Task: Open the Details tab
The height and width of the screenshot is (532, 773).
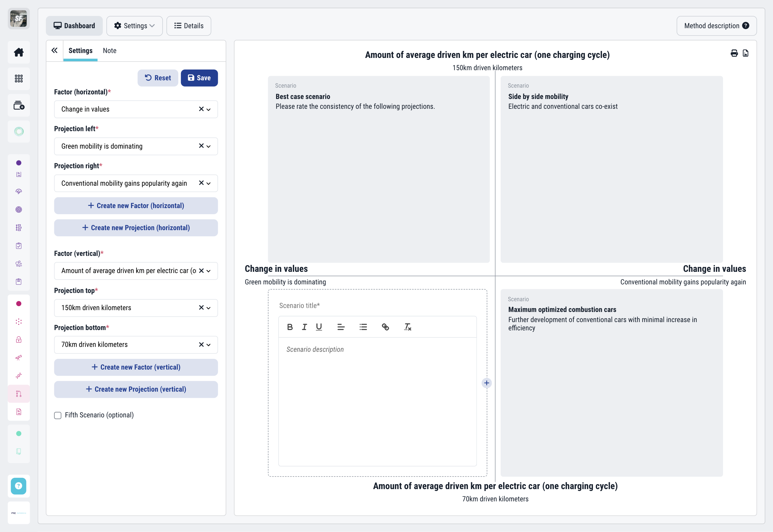Action: (189, 26)
